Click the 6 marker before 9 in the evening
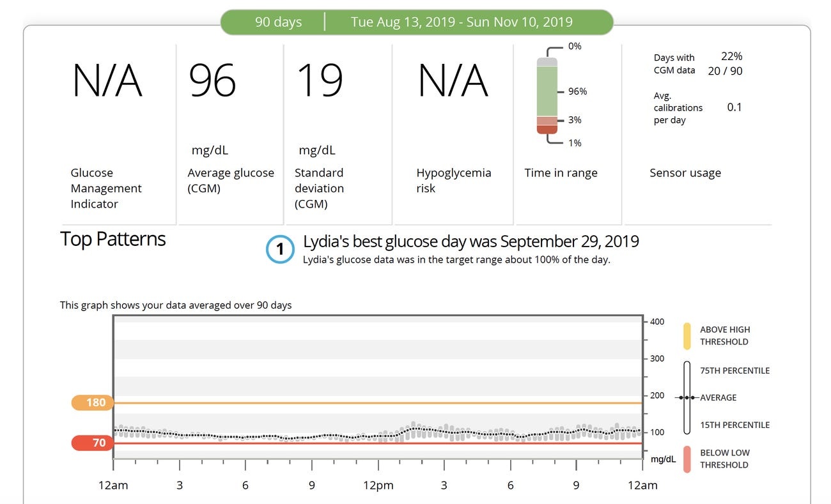This screenshot has width=831, height=504. point(510,485)
